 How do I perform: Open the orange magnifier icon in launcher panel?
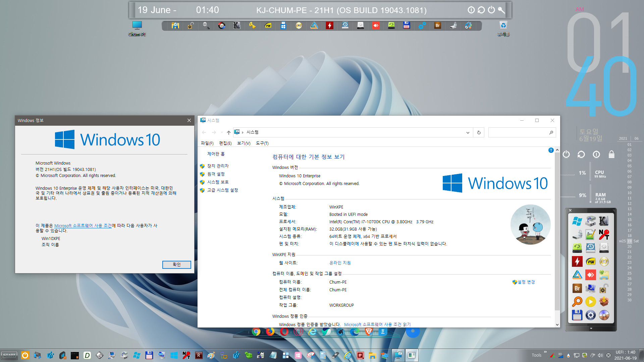point(577,302)
